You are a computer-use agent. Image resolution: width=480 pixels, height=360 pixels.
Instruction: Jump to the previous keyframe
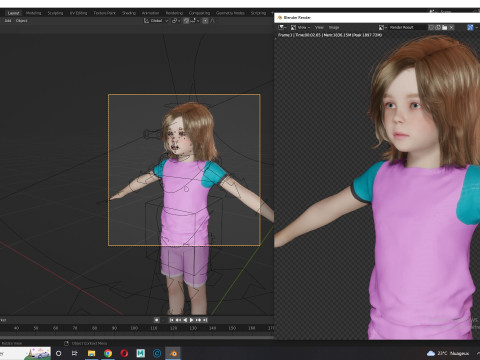click(x=178, y=320)
